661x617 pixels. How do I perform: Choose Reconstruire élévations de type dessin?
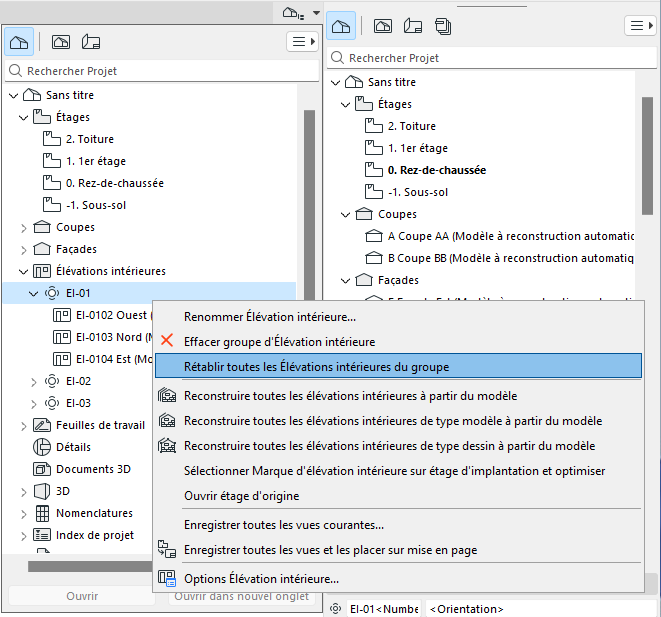(398, 446)
